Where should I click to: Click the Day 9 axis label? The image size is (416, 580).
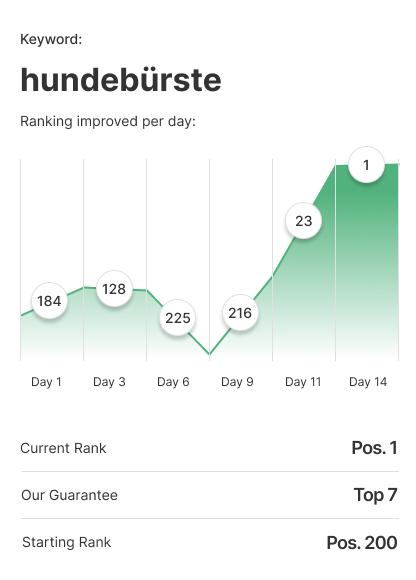[237, 382]
